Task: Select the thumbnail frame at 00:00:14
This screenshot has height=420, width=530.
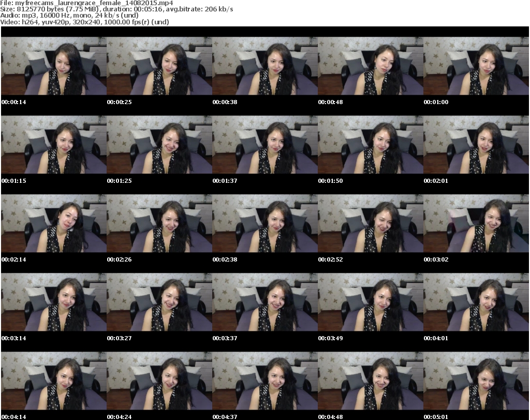Action: pos(54,66)
